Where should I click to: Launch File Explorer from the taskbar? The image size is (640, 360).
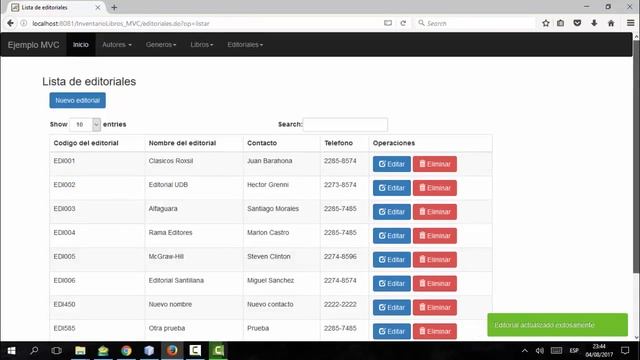80,351
